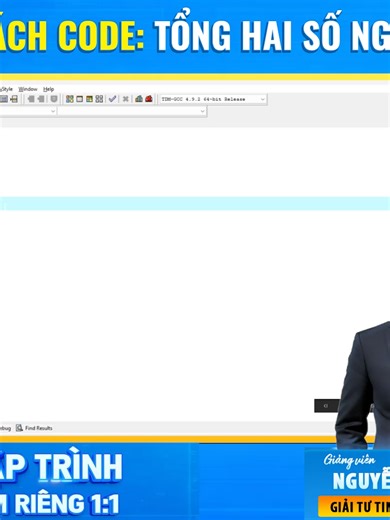This screenshot has width=390, height=520.
Task: Click the Compile & Run toolbar icon
Action: pyautogui.click(x=89, y=99)
